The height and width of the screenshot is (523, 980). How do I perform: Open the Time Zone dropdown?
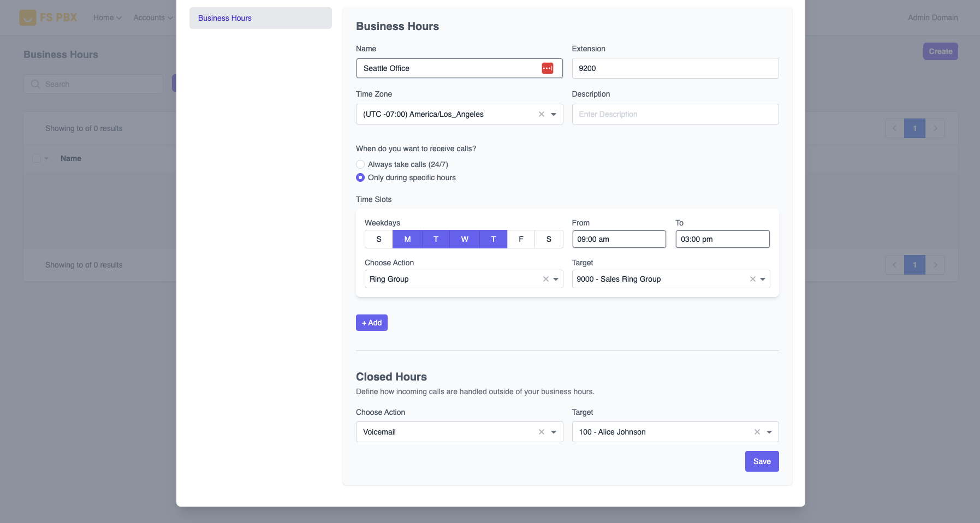pos(553,114)
